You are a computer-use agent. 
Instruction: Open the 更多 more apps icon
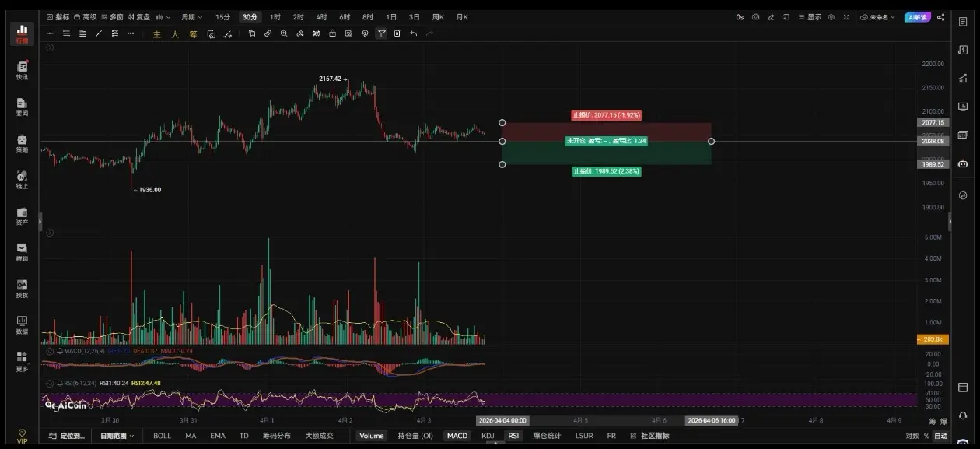[x=22, y=362]
